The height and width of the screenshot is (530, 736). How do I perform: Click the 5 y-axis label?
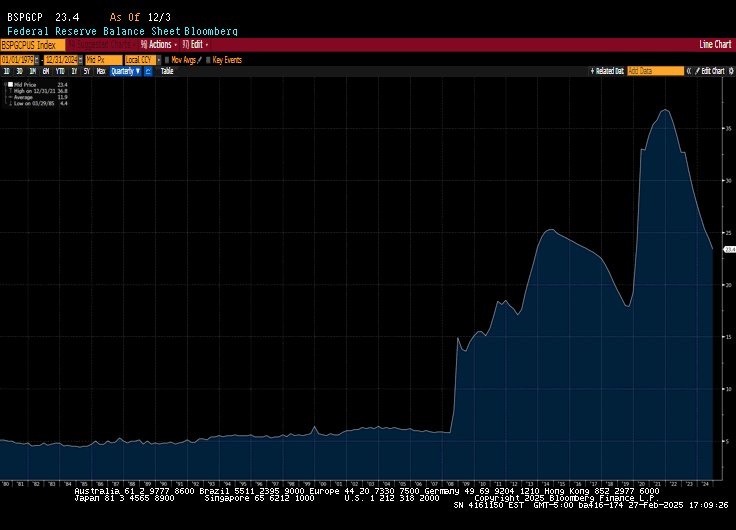(728, 441)
